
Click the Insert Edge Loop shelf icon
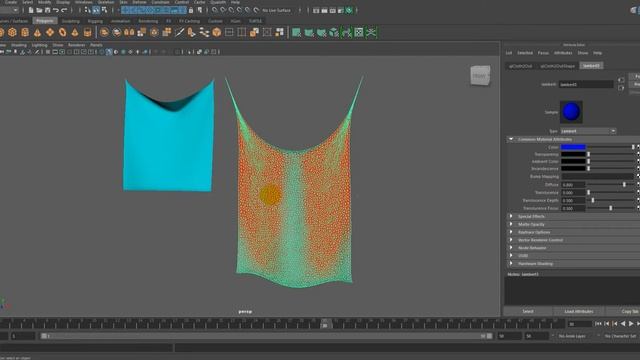tap(229, 32)
